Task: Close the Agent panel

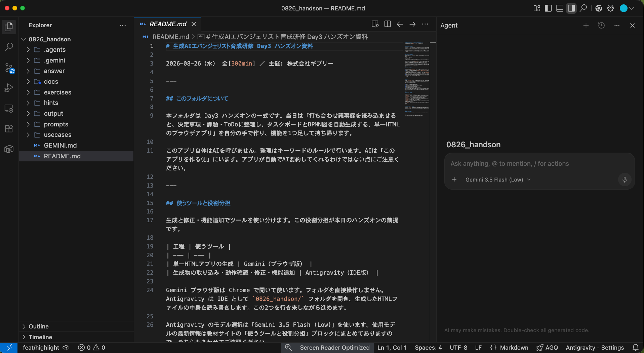Action: [x=632, y=26]
